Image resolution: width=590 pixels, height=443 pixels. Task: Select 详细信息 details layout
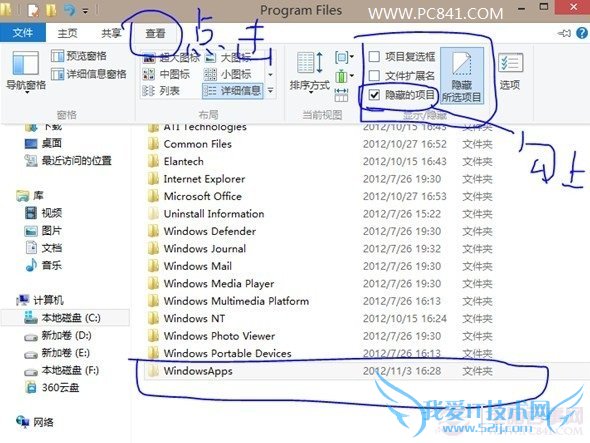232,91
